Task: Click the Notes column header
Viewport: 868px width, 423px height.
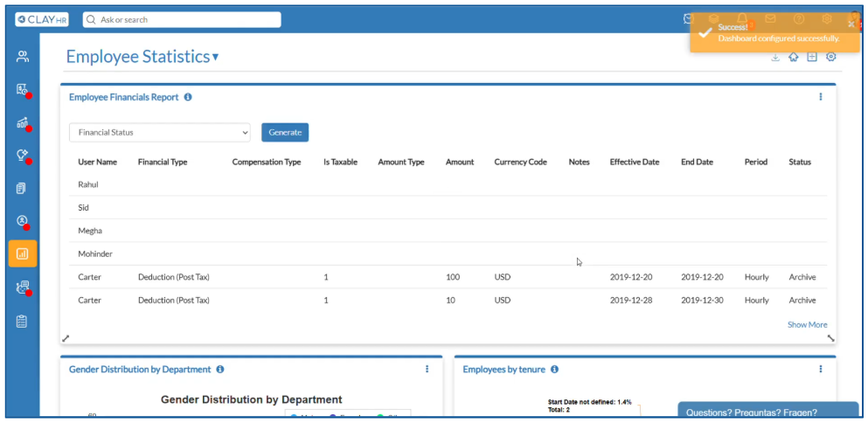Action: click(x=579, y=163)
